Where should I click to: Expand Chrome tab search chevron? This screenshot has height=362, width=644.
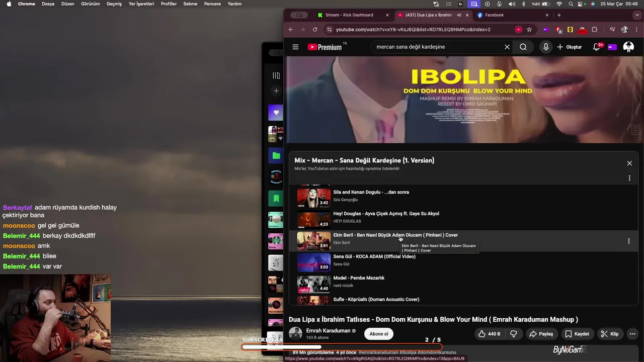pos(637,15)
